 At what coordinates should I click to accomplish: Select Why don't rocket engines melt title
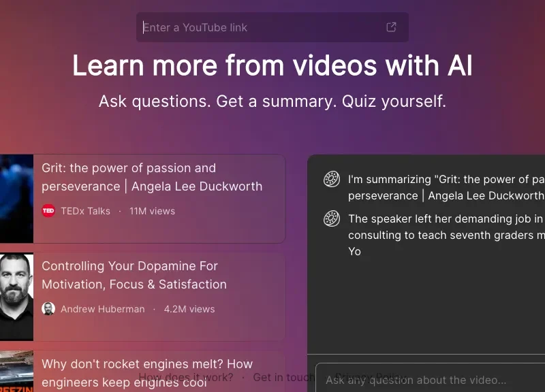146,365
